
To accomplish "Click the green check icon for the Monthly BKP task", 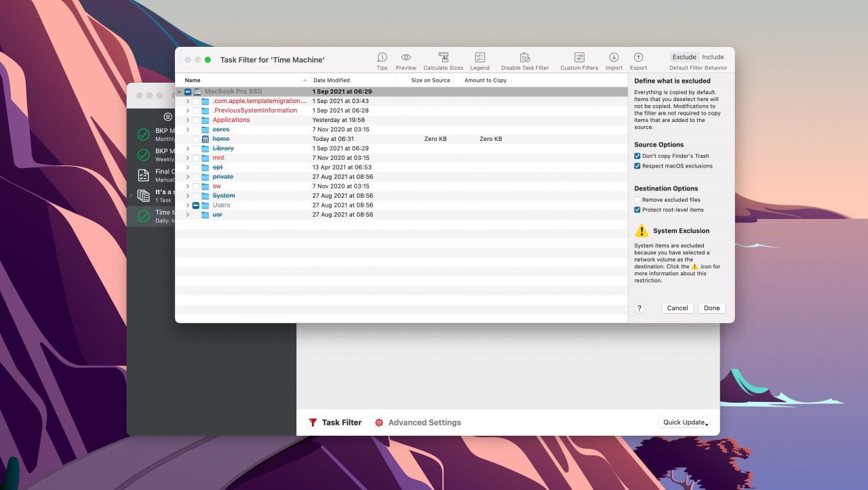I will coord(143,134).
